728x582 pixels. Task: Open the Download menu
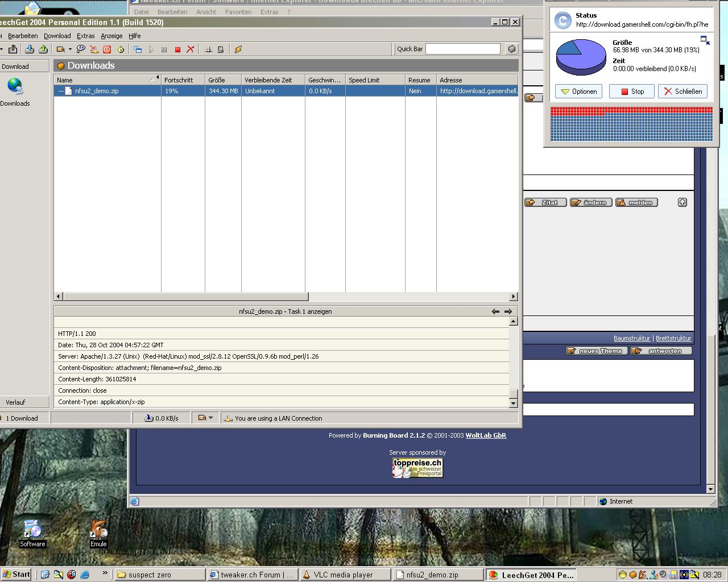tap(57, 36)
